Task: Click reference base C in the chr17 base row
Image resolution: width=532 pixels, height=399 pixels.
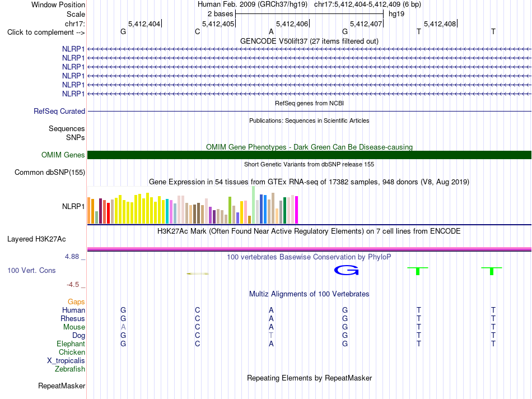Action: [198, 31]
